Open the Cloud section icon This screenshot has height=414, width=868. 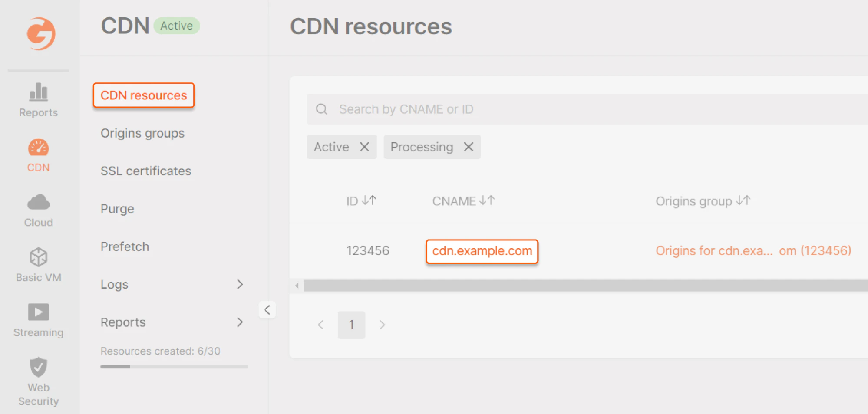pos(38,202)
